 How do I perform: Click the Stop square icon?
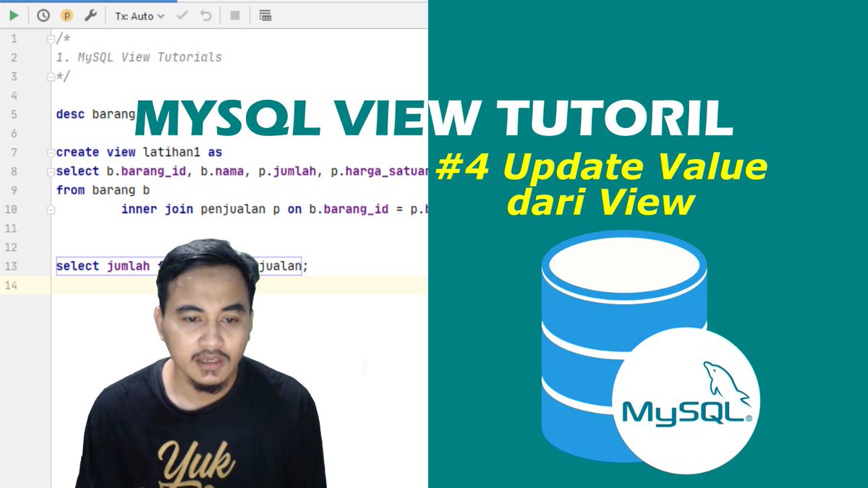[234, 15]
